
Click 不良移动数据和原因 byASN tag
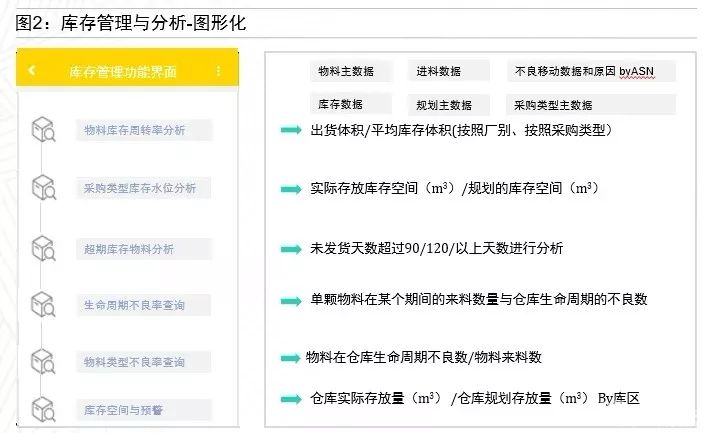(591, 71)
